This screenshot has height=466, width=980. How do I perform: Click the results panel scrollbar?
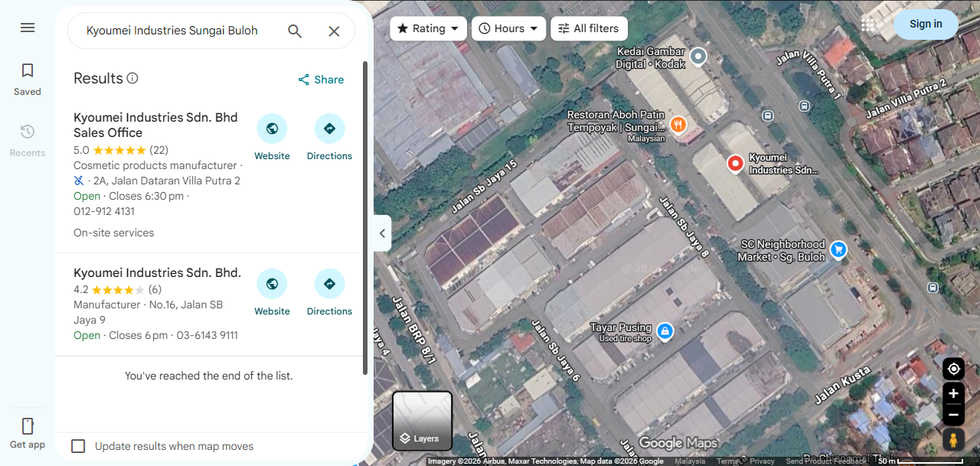[365, 218]
